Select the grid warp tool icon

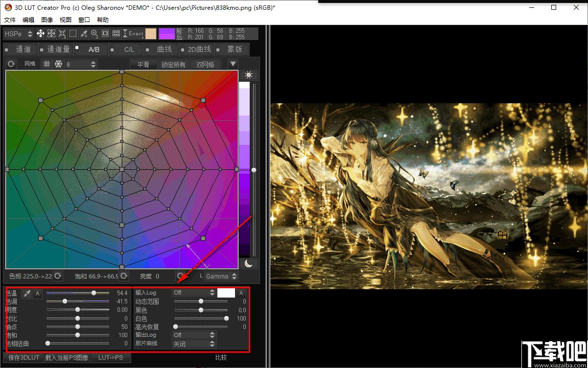pos(51,33)
